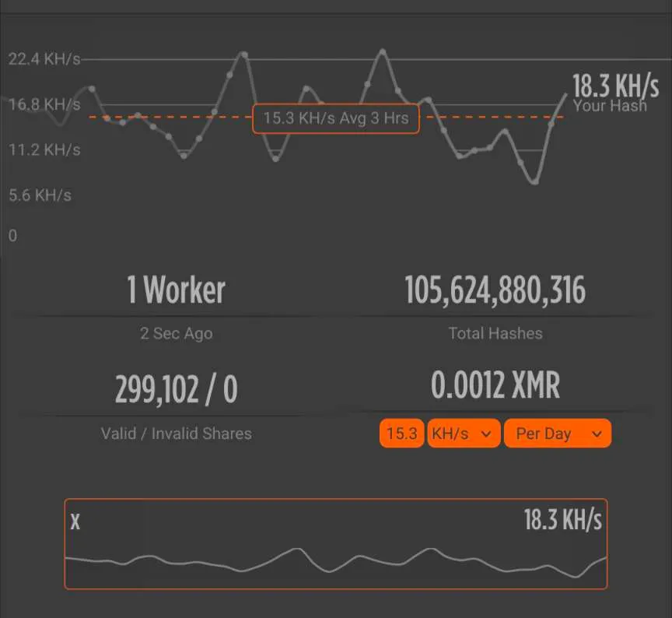Viewport: 672px width, 618px height.
Task: Expand the Per Day period dropdown
Action: 558,434
